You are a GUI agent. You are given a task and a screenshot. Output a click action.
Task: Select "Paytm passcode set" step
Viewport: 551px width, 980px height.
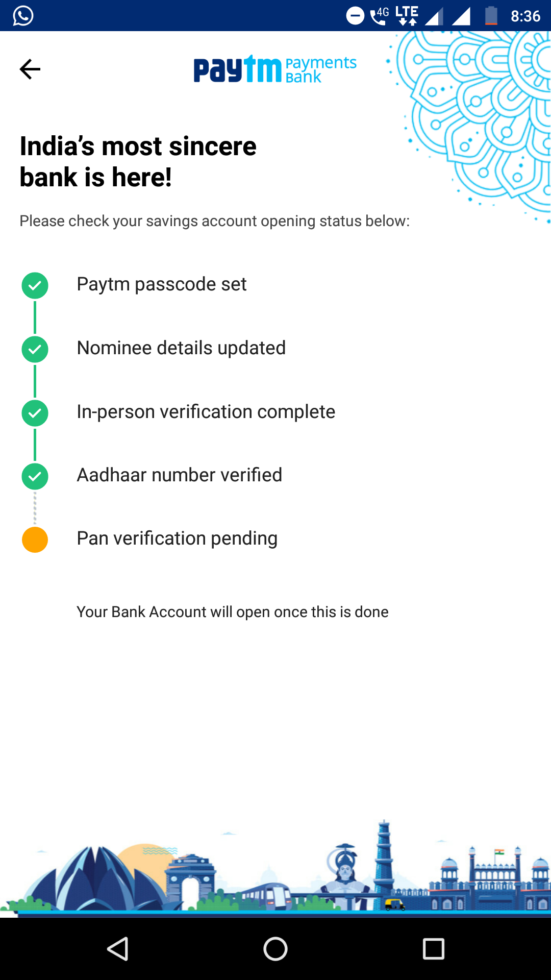point(161,284)
